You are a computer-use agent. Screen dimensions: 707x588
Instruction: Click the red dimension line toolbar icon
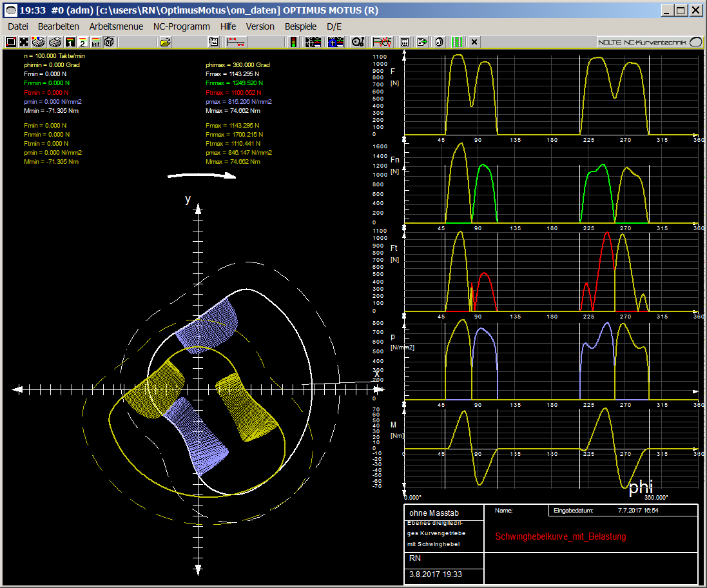click(235, 42)
